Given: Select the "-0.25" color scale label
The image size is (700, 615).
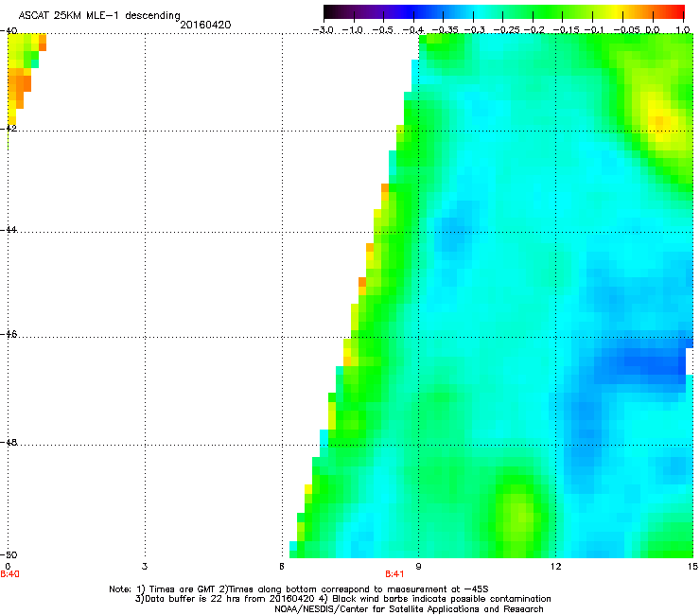Looking at the screenshot, I should click(x=507, y=30).
